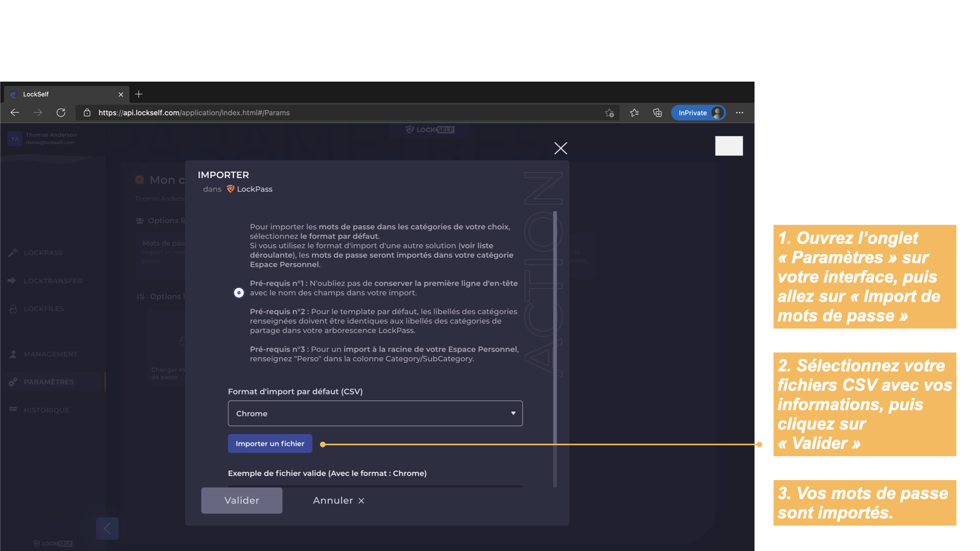This screenshot has height=551, width=980.
Task: Click the LockFiles padlock icon
Action: 13,309
